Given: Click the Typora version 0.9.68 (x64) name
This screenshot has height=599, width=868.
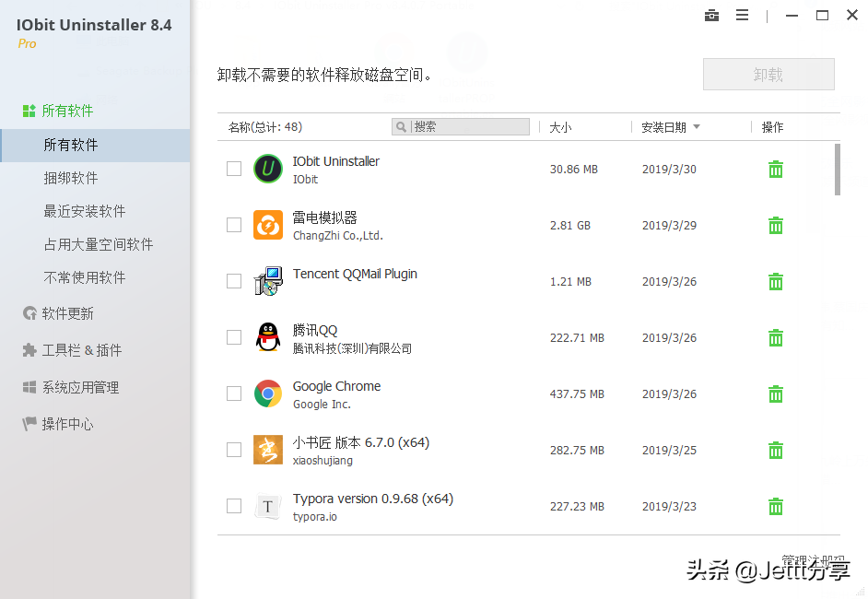Looking at the screenshot, I should (x=373, y=499).
